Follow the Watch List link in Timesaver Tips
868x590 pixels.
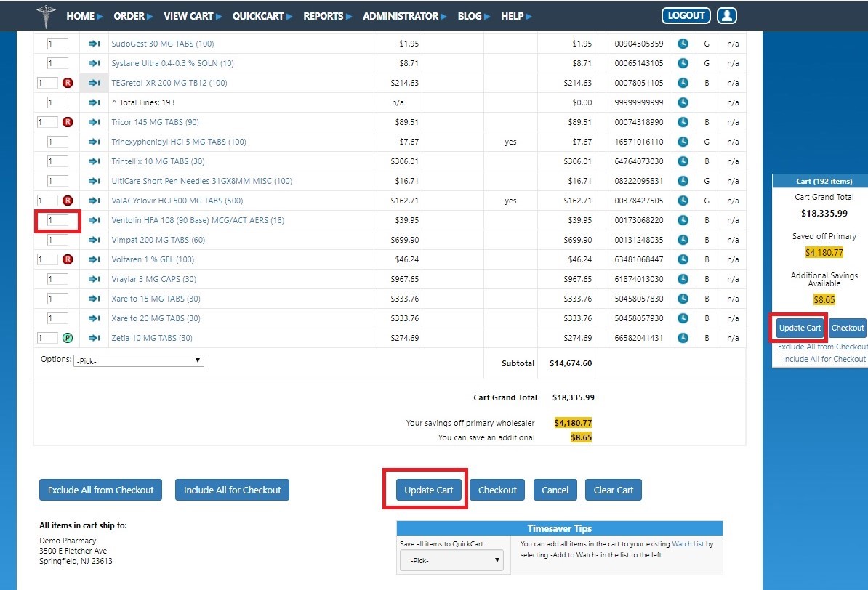688,544
